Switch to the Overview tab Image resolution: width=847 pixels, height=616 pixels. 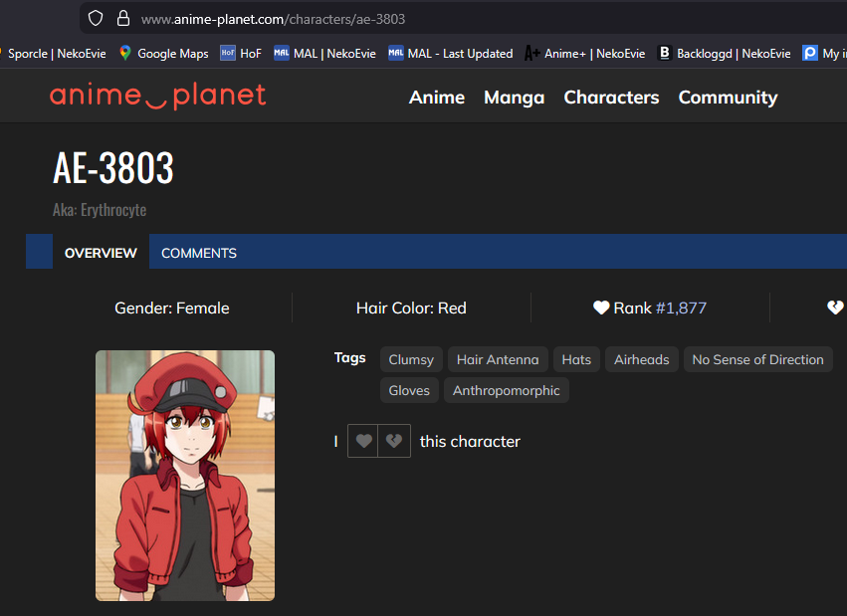click(x=101, y=253)
